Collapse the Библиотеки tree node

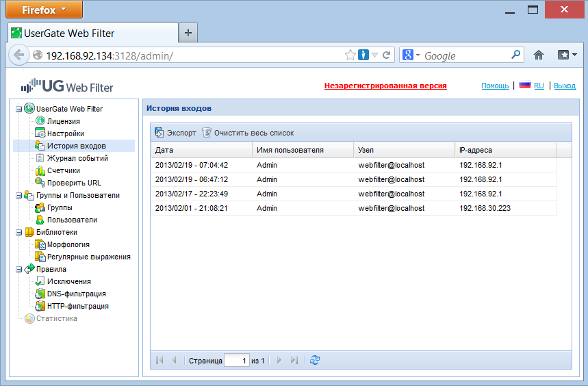coord(18,232)
